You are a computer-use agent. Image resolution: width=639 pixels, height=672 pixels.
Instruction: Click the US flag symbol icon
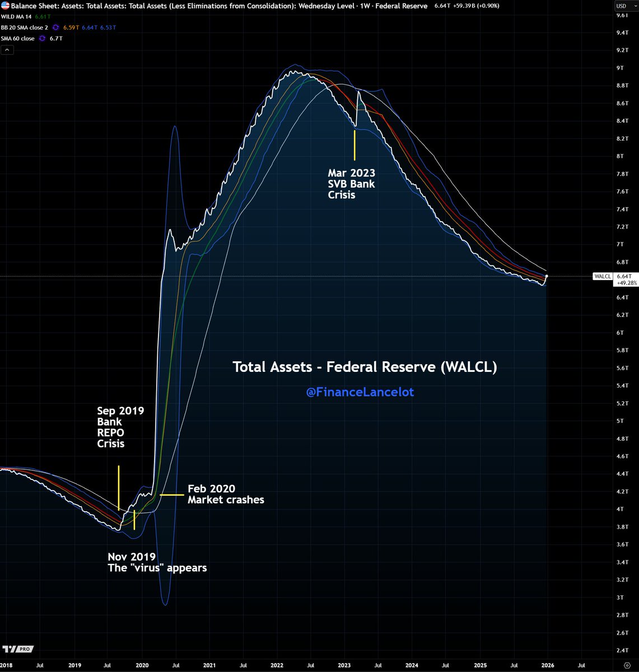[4, 6]
